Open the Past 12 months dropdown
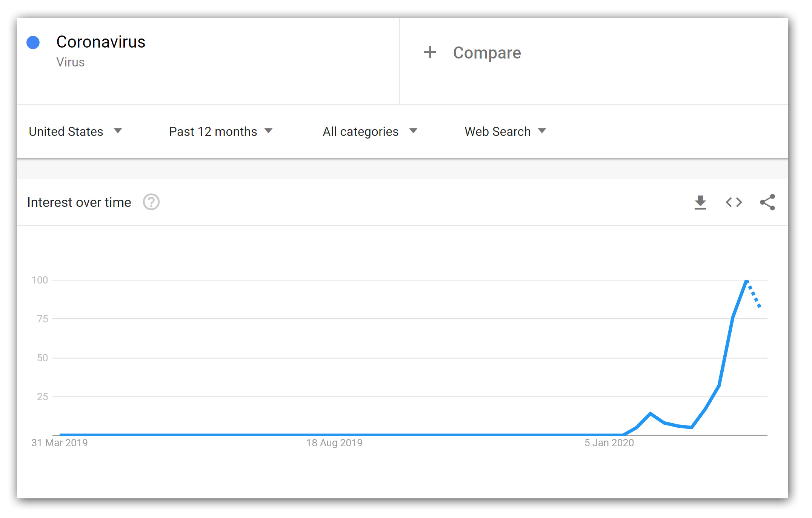812x518 pixels. point(221,131)
